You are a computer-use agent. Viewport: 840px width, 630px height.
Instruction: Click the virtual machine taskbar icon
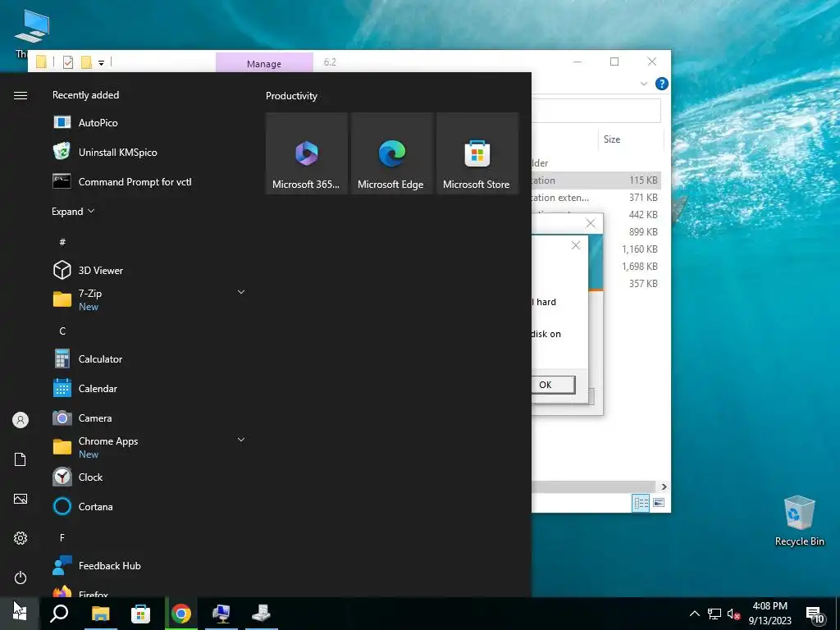pyautogui.click(x=221, y=614)
